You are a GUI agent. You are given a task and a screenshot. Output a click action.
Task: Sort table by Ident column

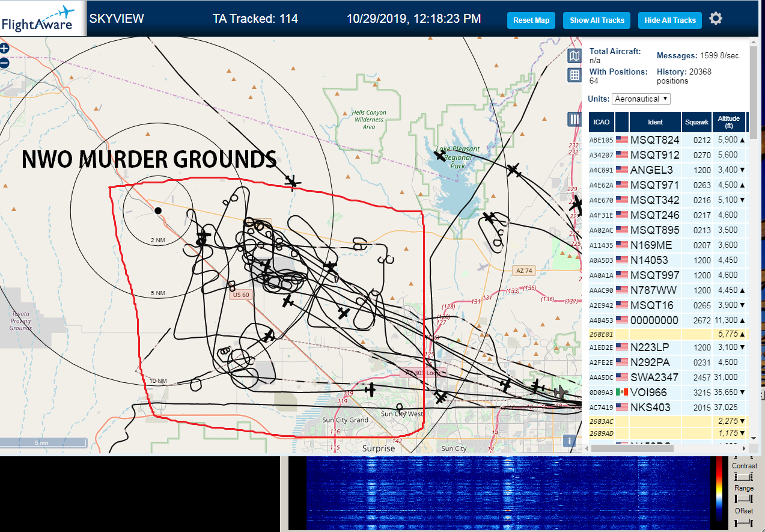point(655,122)
